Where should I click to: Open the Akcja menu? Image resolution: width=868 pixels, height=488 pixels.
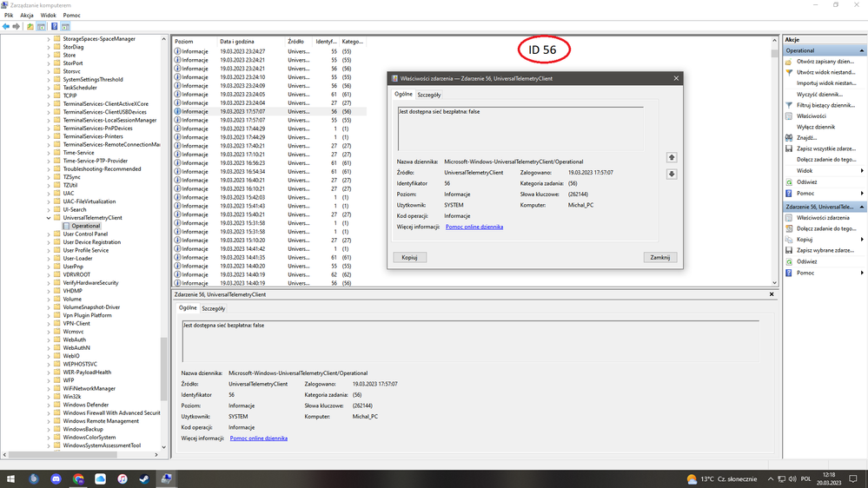coord(27,15)
